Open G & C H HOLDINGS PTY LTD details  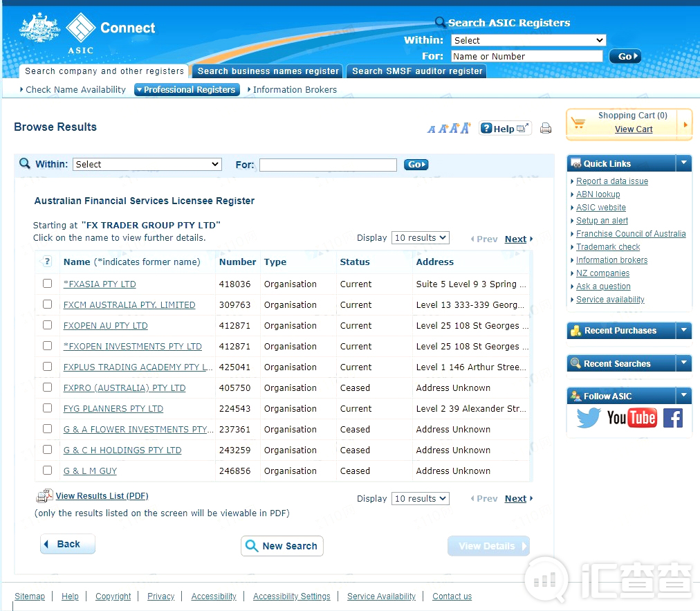[x=122, y=450]
